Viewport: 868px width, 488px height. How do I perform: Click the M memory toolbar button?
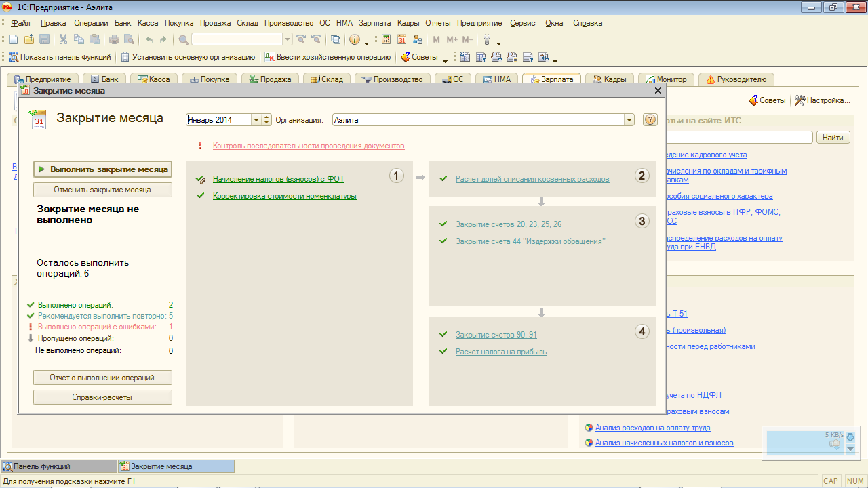coord(436,39)
